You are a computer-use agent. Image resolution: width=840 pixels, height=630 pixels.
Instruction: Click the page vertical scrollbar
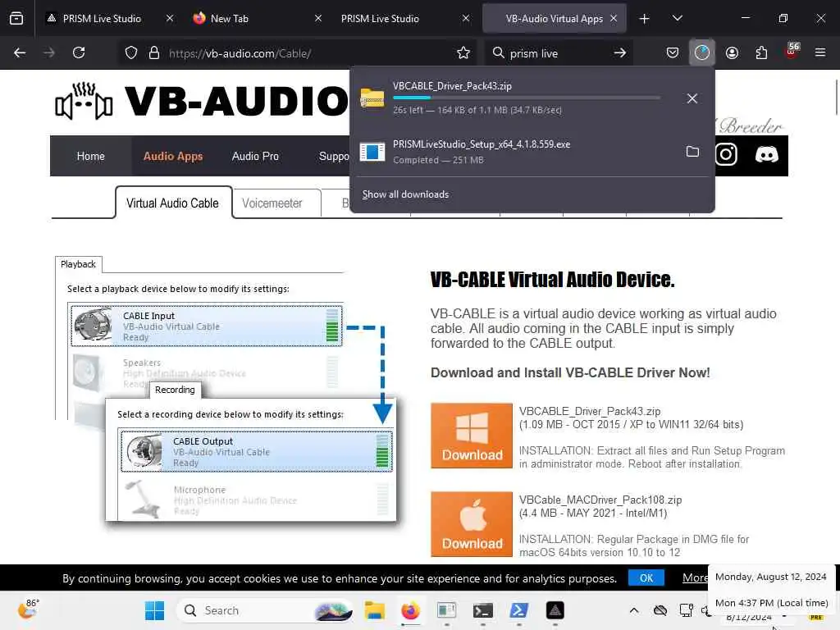(836, 97)
